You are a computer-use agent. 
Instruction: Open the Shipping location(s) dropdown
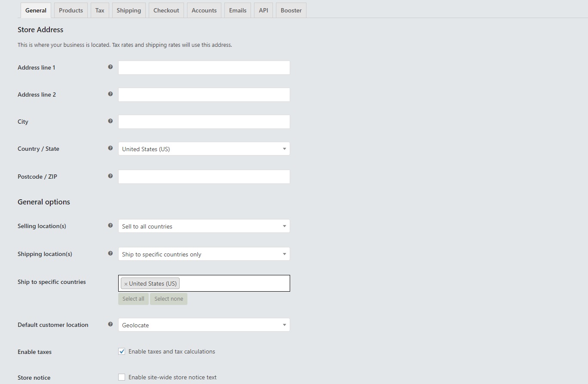[204, 254]
